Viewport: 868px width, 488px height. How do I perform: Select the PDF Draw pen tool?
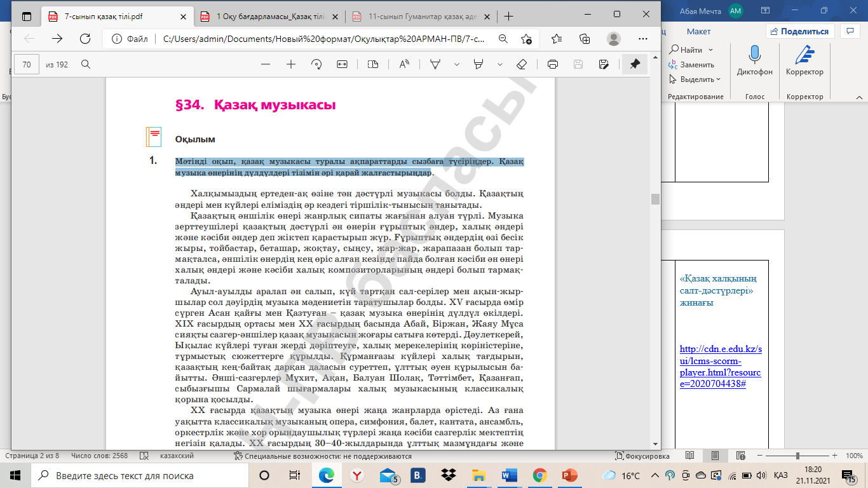click(x=436, y=64)
